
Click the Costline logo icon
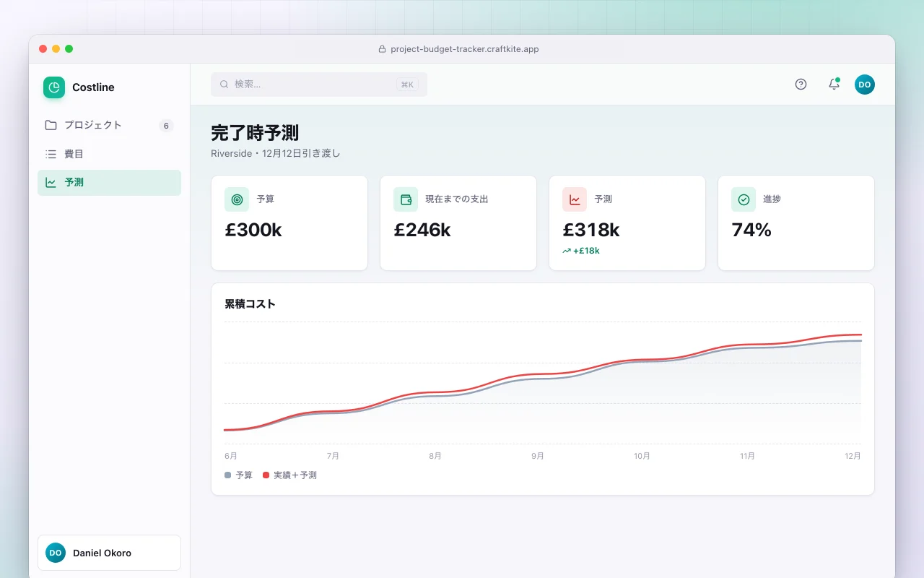[54, 87]
